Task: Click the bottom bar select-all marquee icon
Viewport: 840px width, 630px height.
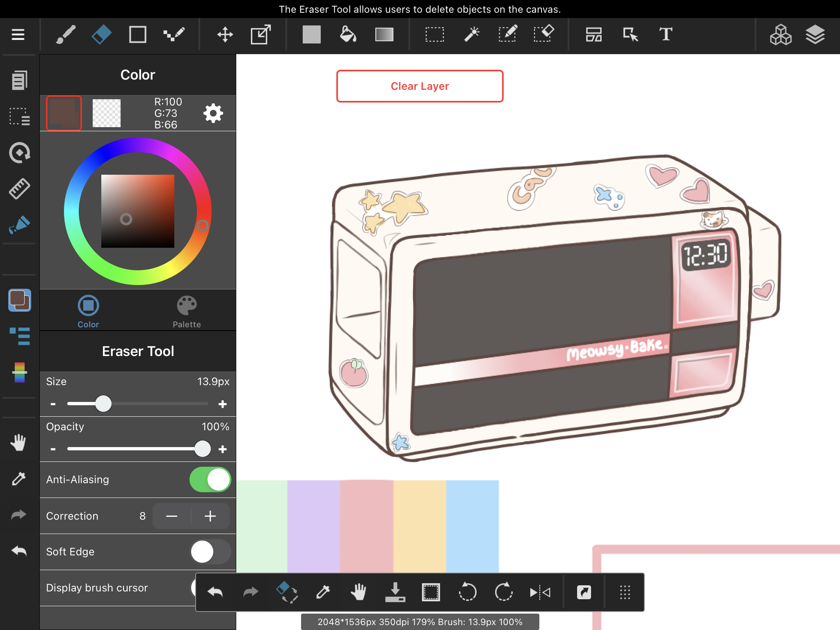Action: [431, 592]
